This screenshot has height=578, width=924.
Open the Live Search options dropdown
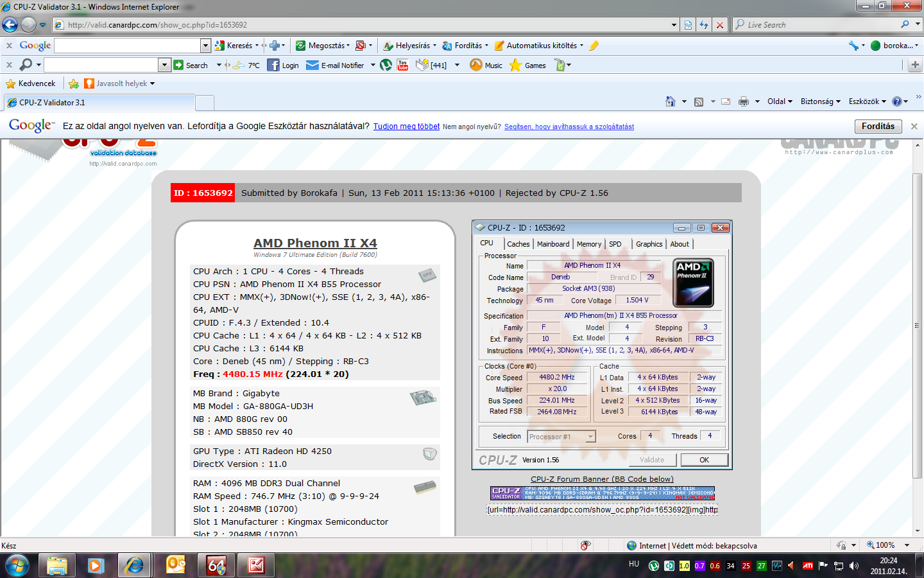pyautogui.click(x=918, y=24)
